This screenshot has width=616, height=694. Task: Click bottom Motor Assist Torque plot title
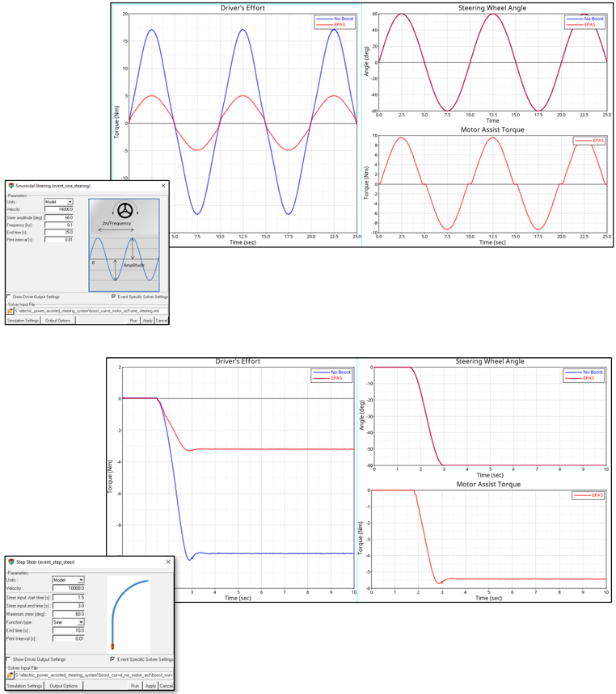(488, 484)
